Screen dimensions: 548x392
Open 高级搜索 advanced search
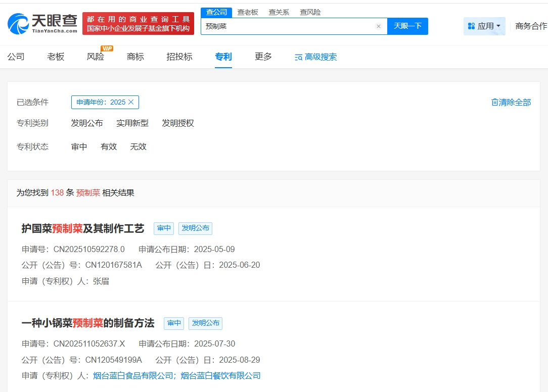pyautogui.click(x=315, y=57)
